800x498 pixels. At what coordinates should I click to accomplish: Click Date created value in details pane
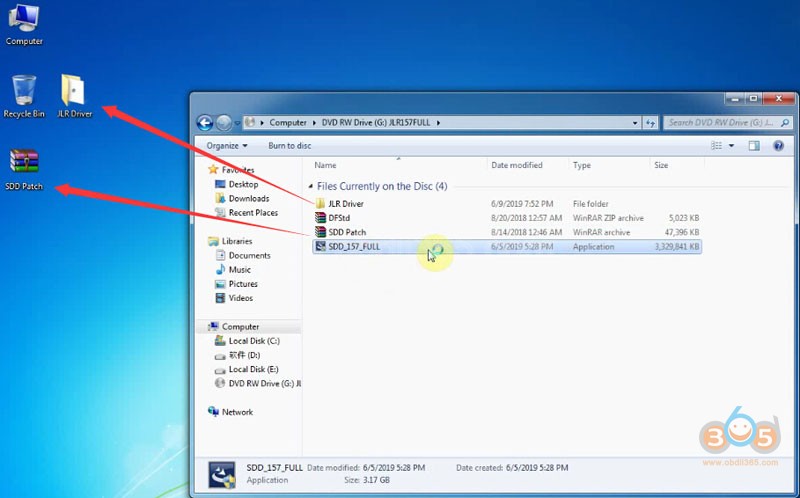pyautogui.click(x=537, y=467)
